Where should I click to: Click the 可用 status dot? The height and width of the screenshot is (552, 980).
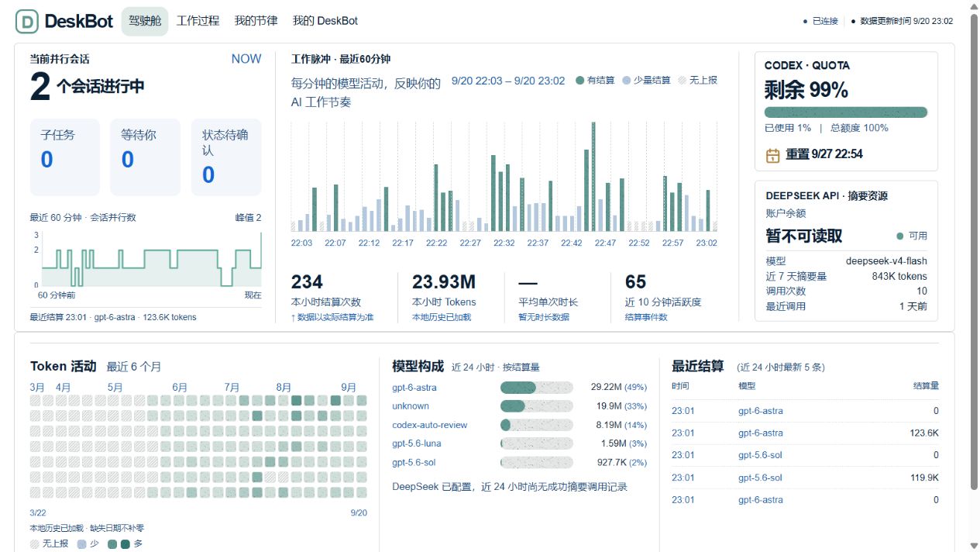899,236
